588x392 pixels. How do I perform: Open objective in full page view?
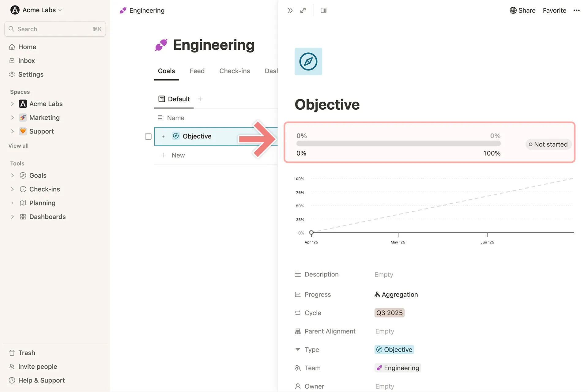(x=303, y=10)
